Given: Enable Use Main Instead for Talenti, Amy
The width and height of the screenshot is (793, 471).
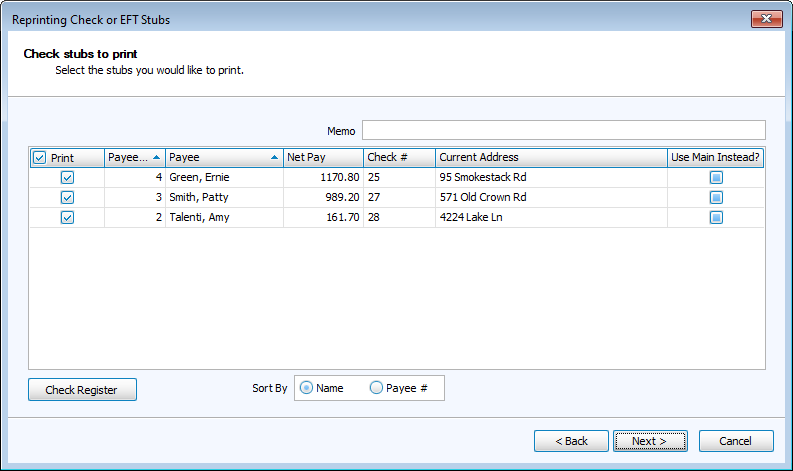Looking at the screenshot, I should [x=716, y=217].
